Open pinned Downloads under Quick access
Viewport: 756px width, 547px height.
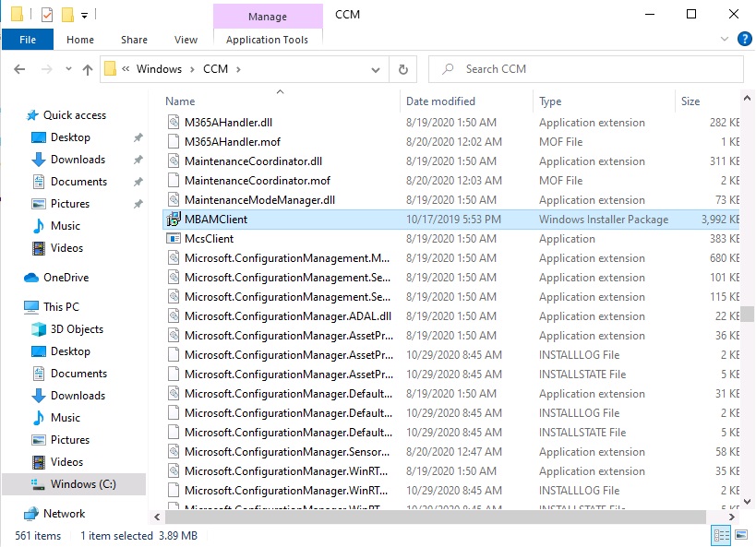tap(78, 160)
